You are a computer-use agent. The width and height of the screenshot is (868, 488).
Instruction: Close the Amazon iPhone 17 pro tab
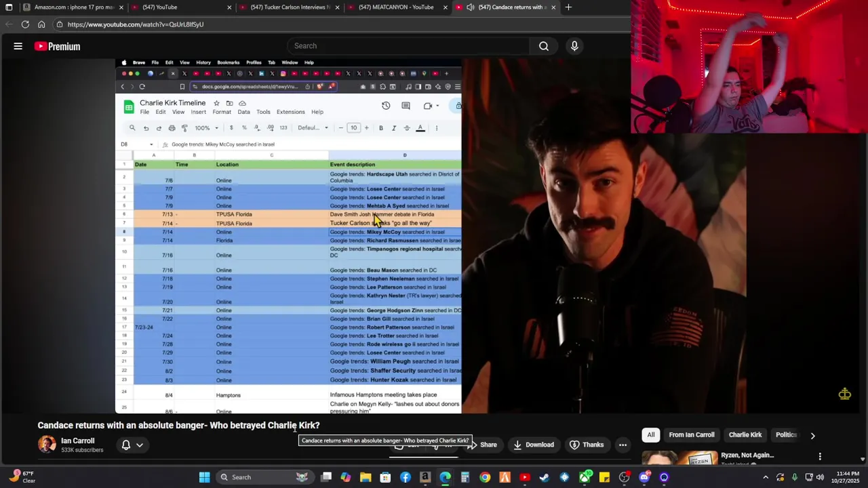[121, 7]
